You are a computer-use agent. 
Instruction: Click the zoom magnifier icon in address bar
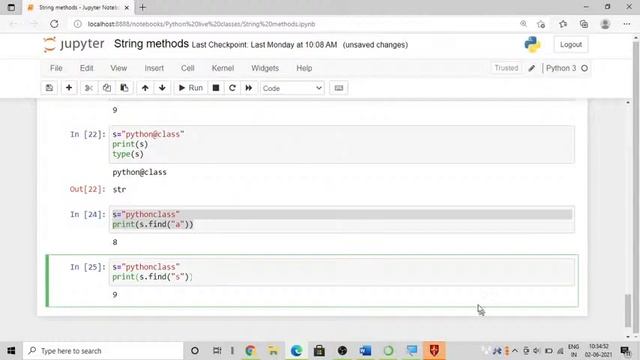[523, 24]
